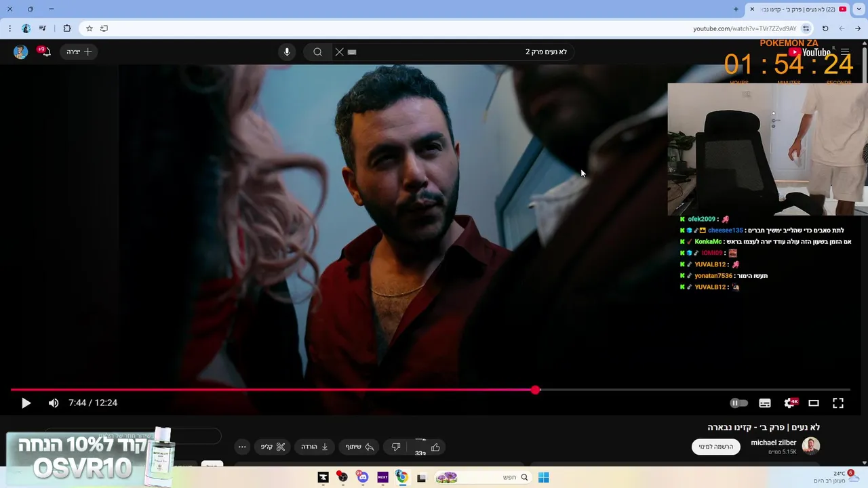Viewport: 868px width, 488px height.
Task: View site information icon in address bar
Action: click(806, 28)
